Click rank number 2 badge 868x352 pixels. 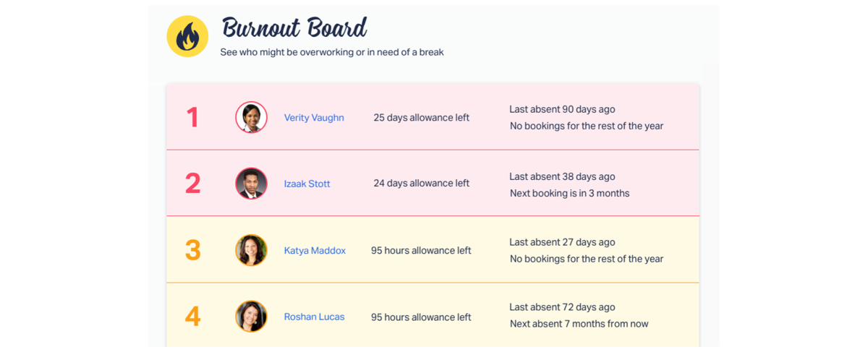point(192,184)
